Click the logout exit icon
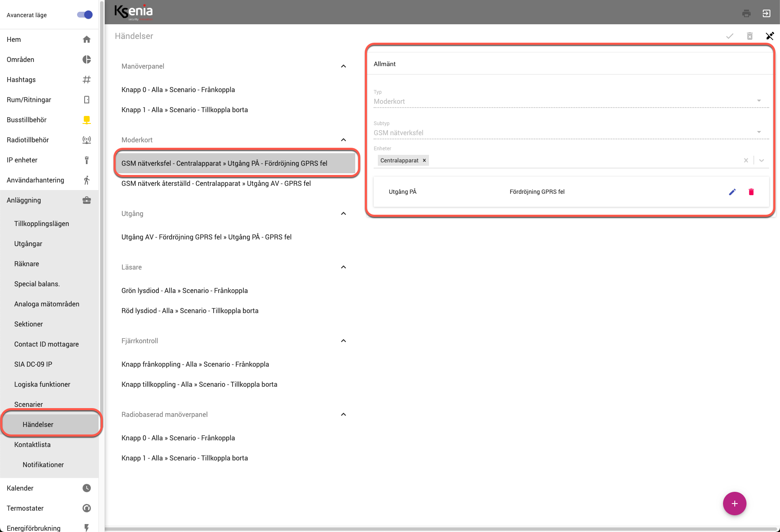 (766, 13)
